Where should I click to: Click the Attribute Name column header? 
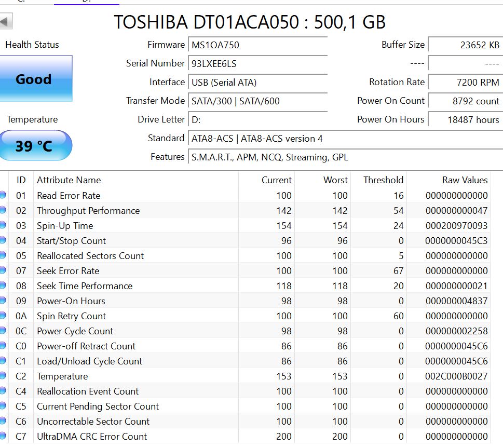point(69,180)
